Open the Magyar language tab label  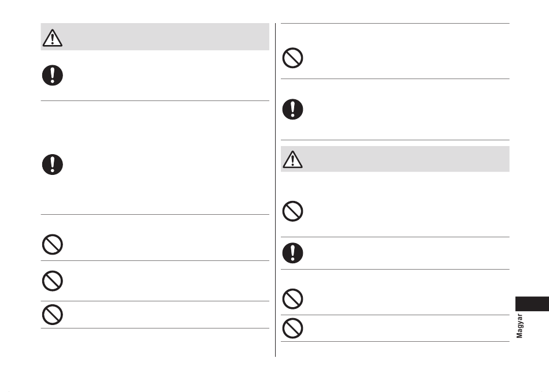click(x=520, y=326)
